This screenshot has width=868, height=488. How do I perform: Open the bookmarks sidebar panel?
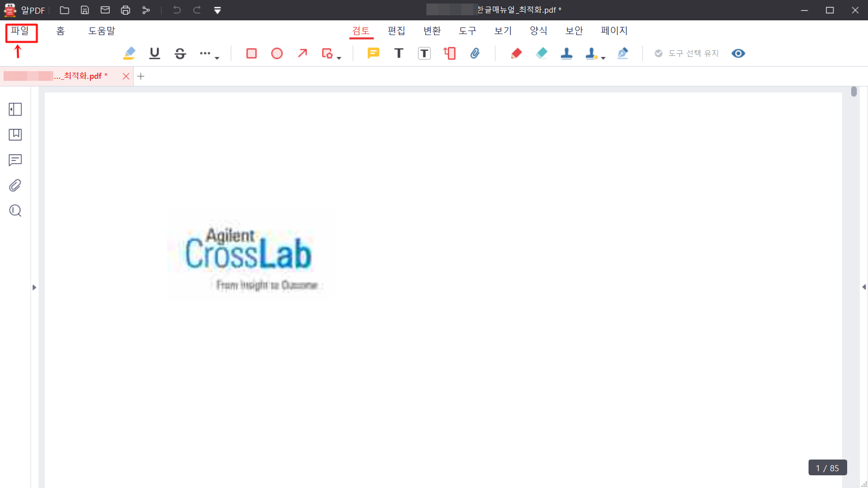15,135
